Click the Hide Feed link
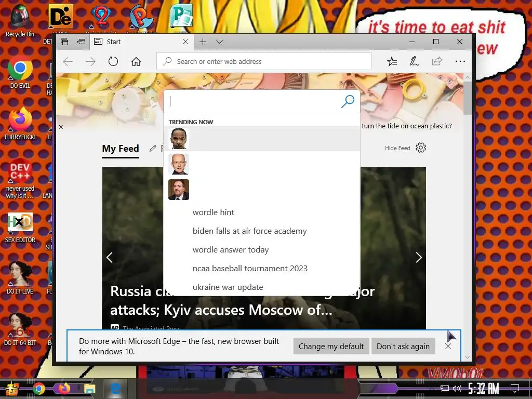Viewport: 532px width, 399px height. (x=397, y=148)
